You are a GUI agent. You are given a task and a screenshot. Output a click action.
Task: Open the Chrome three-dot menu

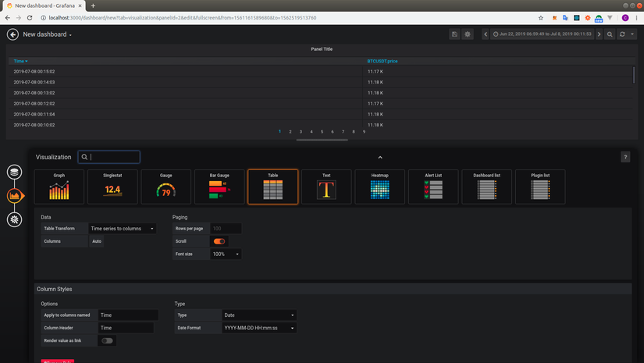click(x=637, y=18)
